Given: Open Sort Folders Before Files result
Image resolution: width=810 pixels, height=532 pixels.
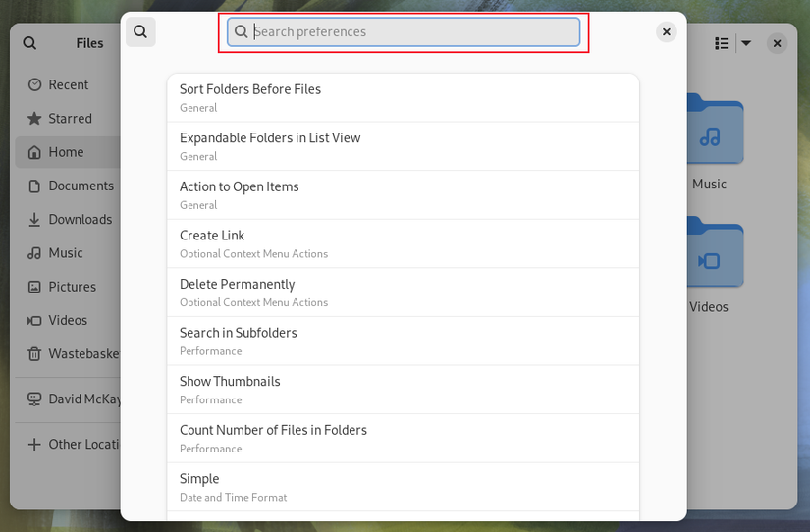Looking at the screenshot, I should click(404, 97).
